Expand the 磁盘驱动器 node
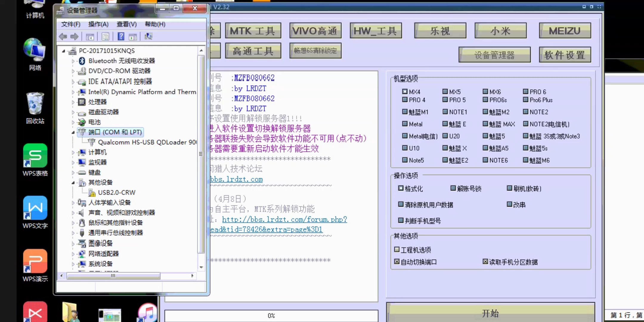The image size is (644, 322). coord(73,112)
